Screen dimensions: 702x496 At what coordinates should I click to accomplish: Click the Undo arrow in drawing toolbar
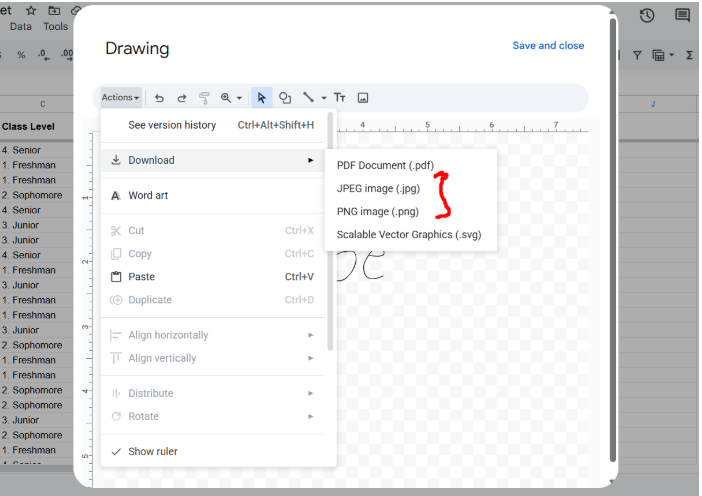[x=160, y=98]
